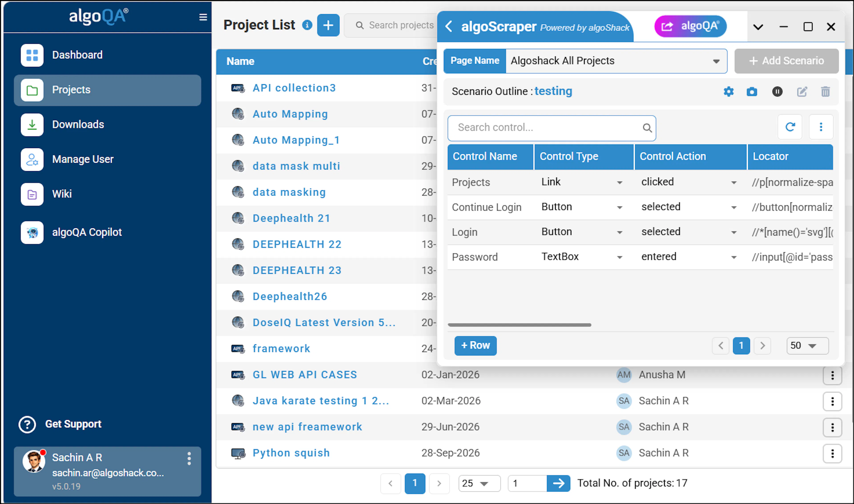Click the horizontal scrollbar in controls table

pos(519,325)
